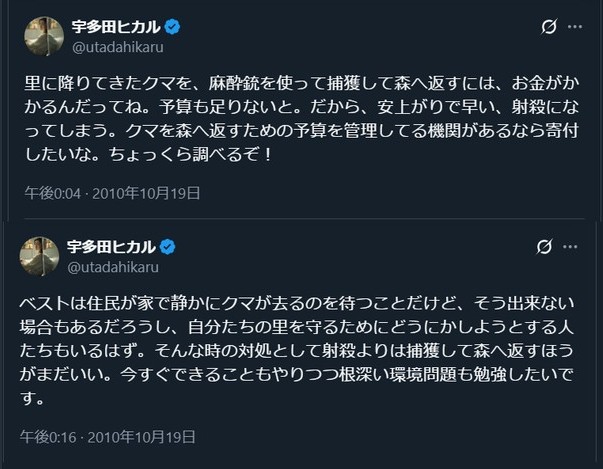Expand the three-dot menu on the second tweet
This screenshot has height=469, width=603.
point(574,246)
